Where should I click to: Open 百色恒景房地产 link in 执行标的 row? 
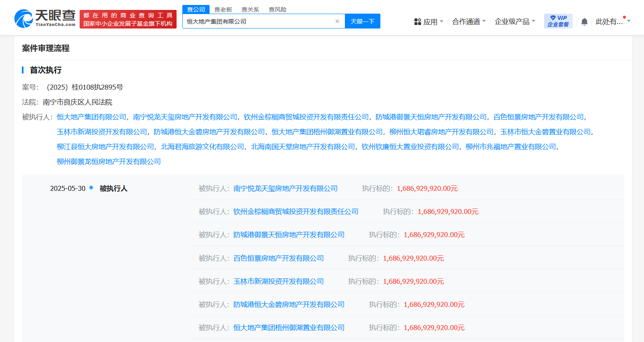click(x=278, y=258)
